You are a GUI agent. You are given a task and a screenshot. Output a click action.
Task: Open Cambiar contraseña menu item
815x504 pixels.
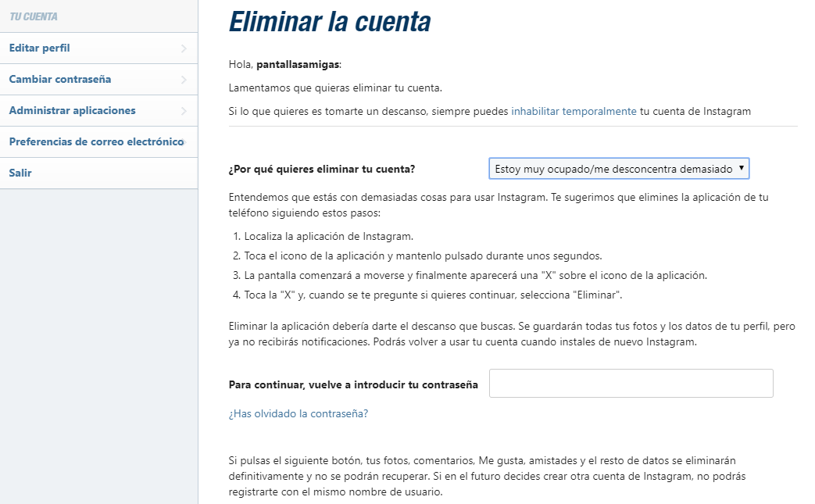pyautogui.click(x=98, y=80)
